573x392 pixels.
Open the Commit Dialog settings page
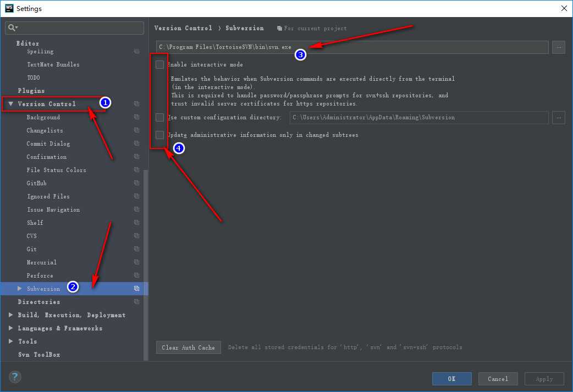coord(48,143)
